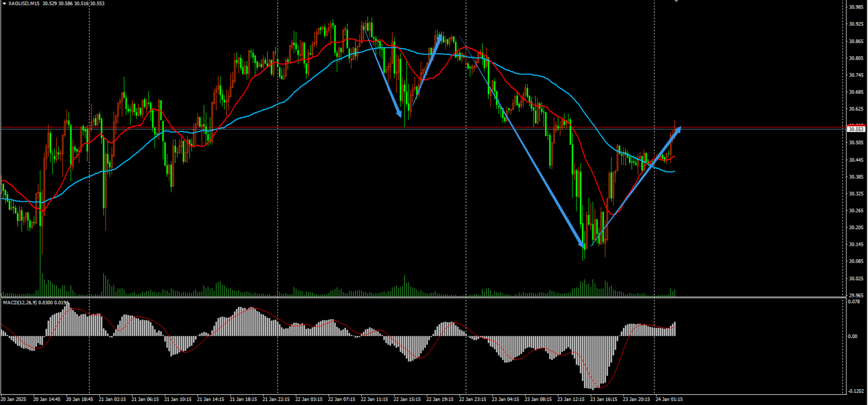
Task: Click the 30.325 price axis label
Action: (856, 193)
